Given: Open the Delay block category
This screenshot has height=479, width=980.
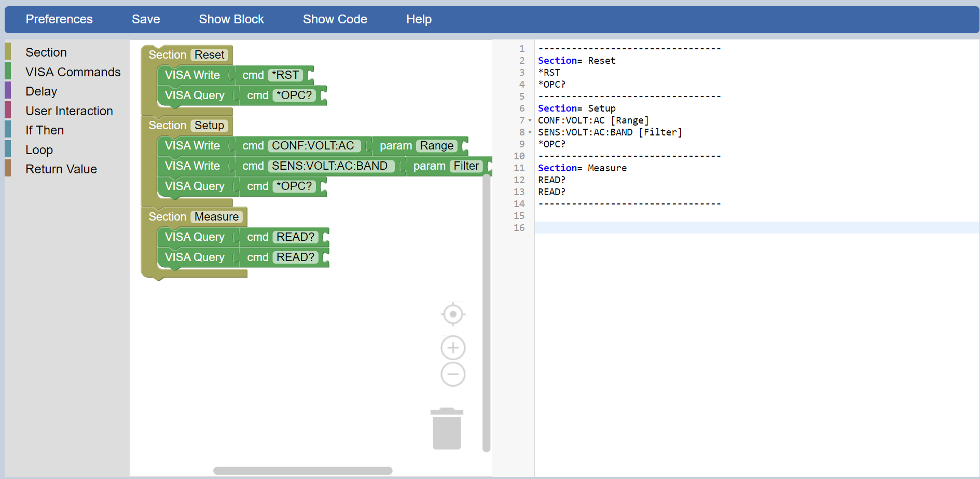Looking at the screenshot, I should 42,91.
